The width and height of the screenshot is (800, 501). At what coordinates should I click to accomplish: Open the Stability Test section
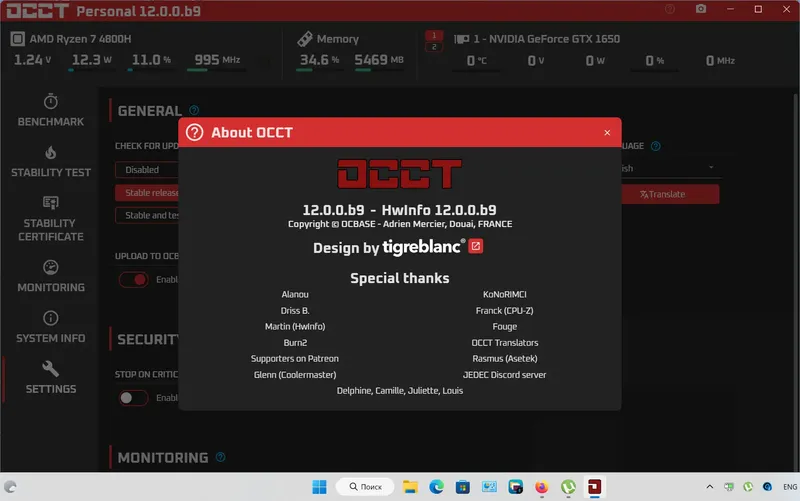(x=51, y=161)
